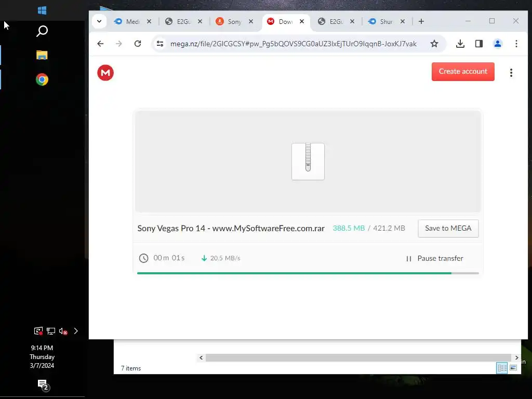Click the download progress bar
This screenshot has height=399, width=532.
[x=308, y=273]
